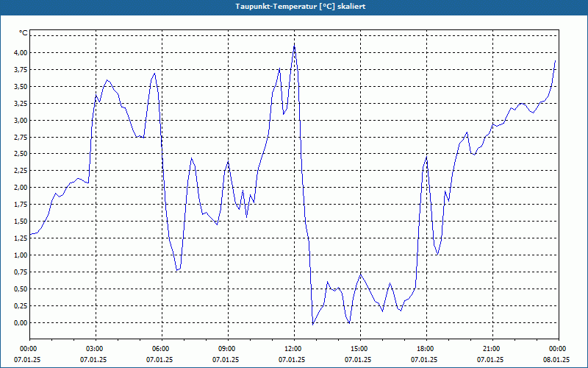Viewport: 588px width, 368px height.
Task: Select the 1,75 y-axis label
Action: tap(21, 205)
